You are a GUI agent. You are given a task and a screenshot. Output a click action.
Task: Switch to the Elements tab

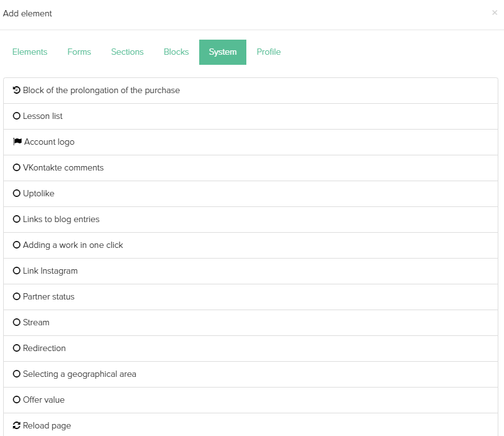30,52
